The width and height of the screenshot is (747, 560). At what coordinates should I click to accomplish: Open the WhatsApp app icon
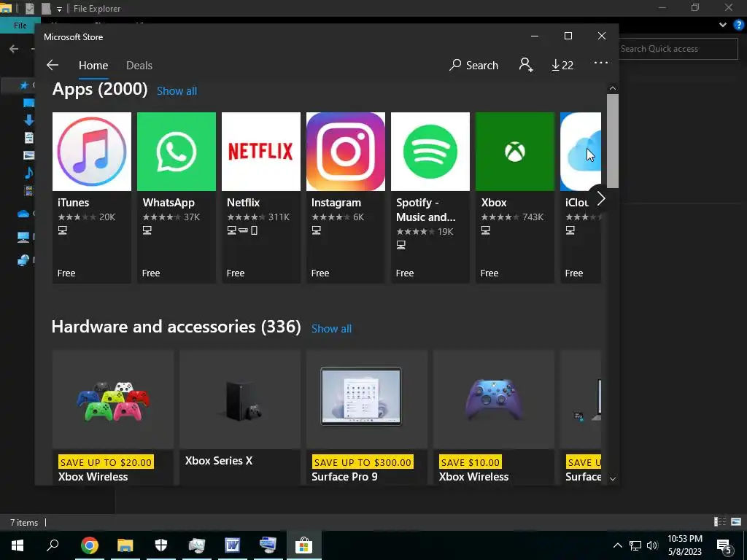click(x=177, y=152)
